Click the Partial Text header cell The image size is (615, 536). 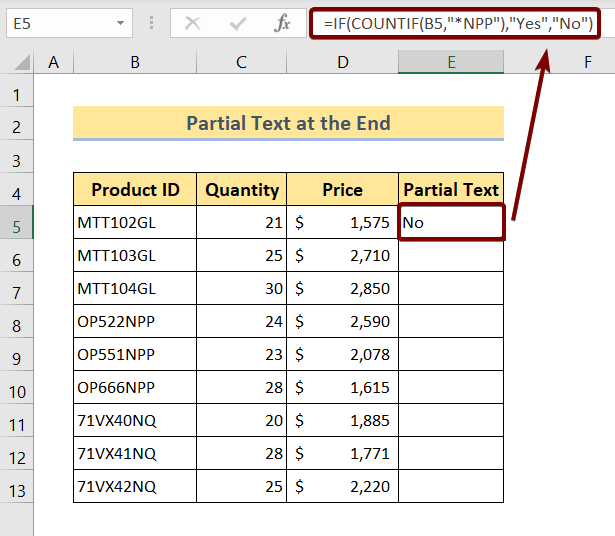pyautogui.click(x=451, y=190)
